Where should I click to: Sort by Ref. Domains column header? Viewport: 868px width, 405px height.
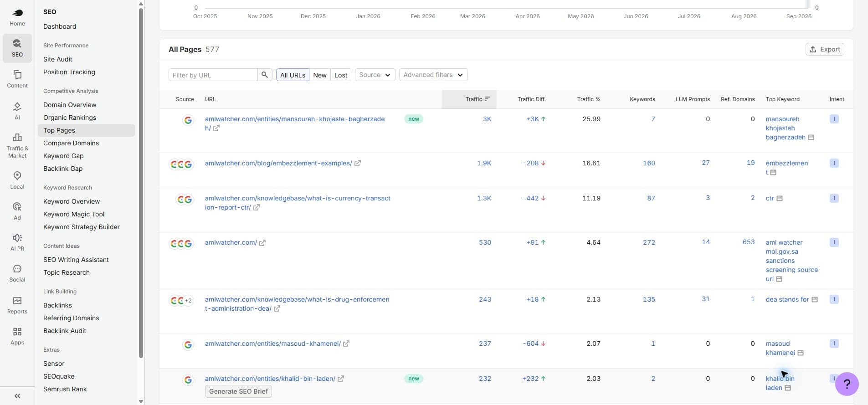click(738, 99)
